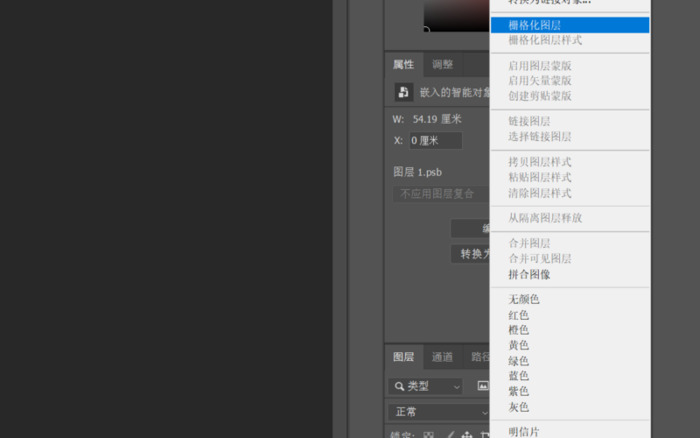This screenshot has width=700, height=438.
Task: Open the 图层 panel tab
Action: click(404, 357)
